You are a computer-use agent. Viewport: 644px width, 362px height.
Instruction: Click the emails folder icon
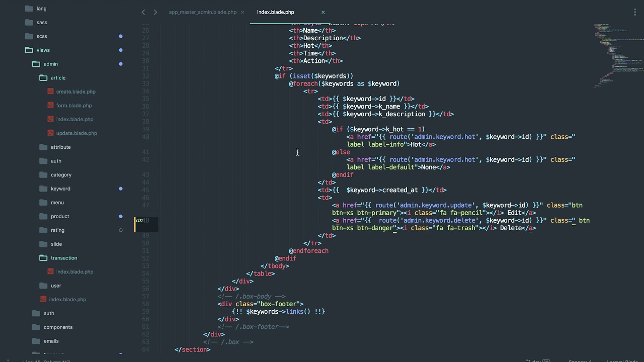(x=36, y=341)
